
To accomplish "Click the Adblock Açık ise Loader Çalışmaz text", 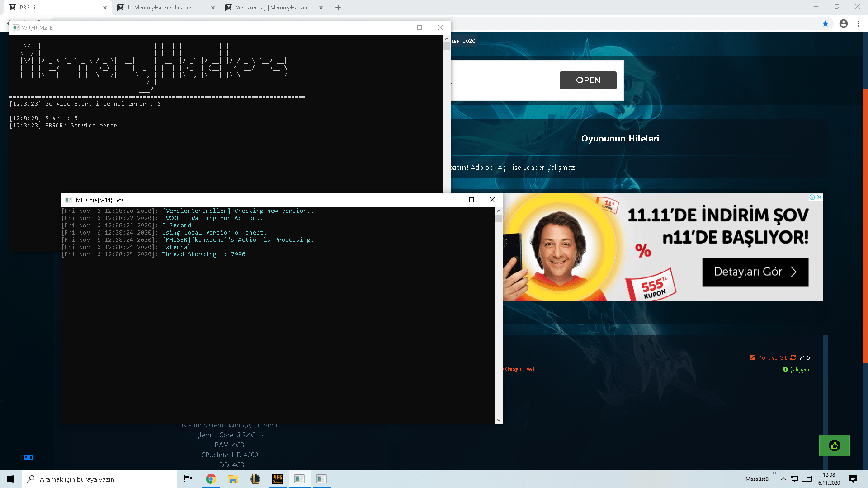I will (524, 168).
